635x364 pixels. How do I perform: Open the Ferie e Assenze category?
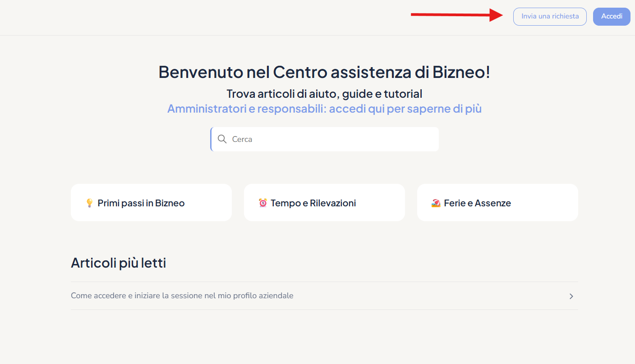coord(477,203)
